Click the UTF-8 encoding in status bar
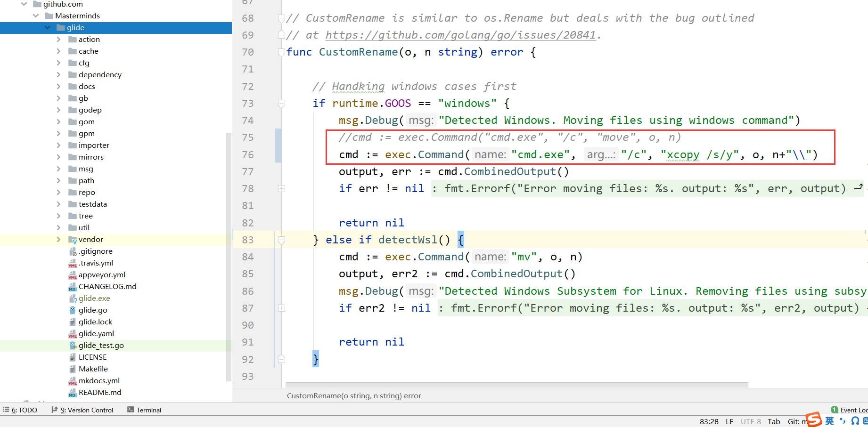 750,421
